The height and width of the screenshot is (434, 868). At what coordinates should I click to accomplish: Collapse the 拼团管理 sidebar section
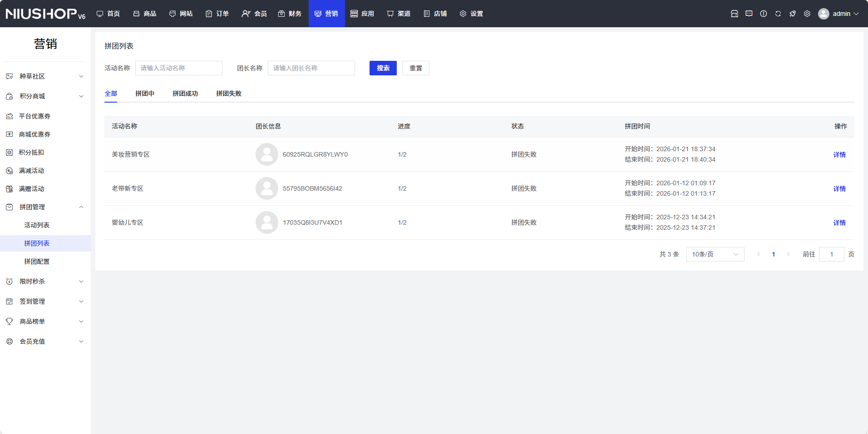click(45, 207)
